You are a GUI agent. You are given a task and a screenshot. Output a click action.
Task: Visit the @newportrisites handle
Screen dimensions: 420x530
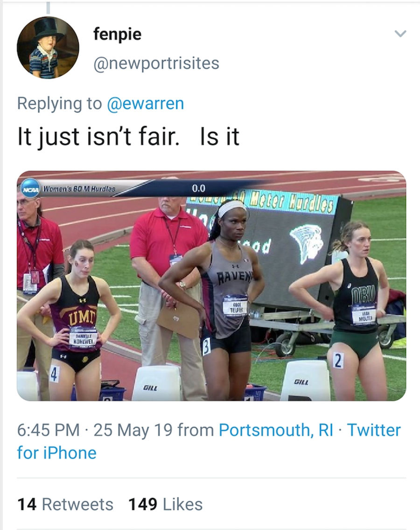coord(156,63)
